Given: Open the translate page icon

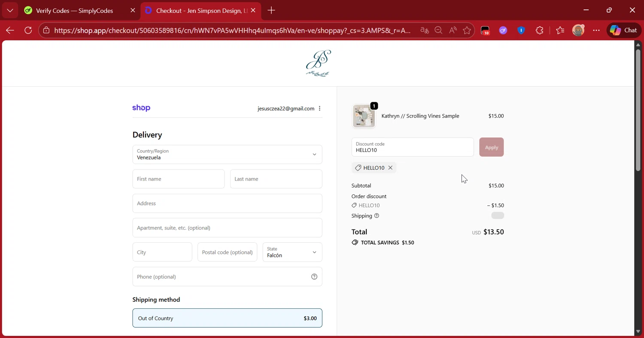Looking at the screenshot, I should tap(425, 30).
